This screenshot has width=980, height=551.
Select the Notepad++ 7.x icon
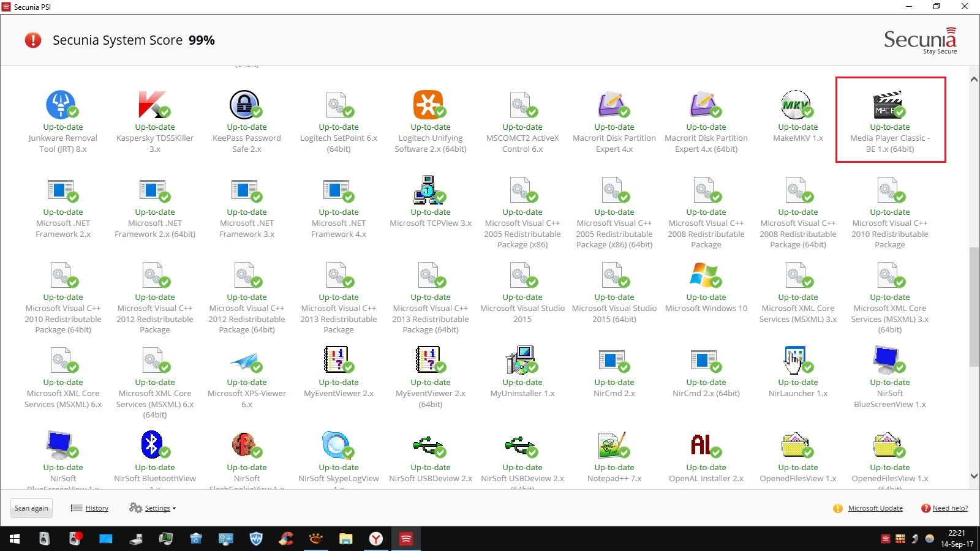click(x=612, y=444)
